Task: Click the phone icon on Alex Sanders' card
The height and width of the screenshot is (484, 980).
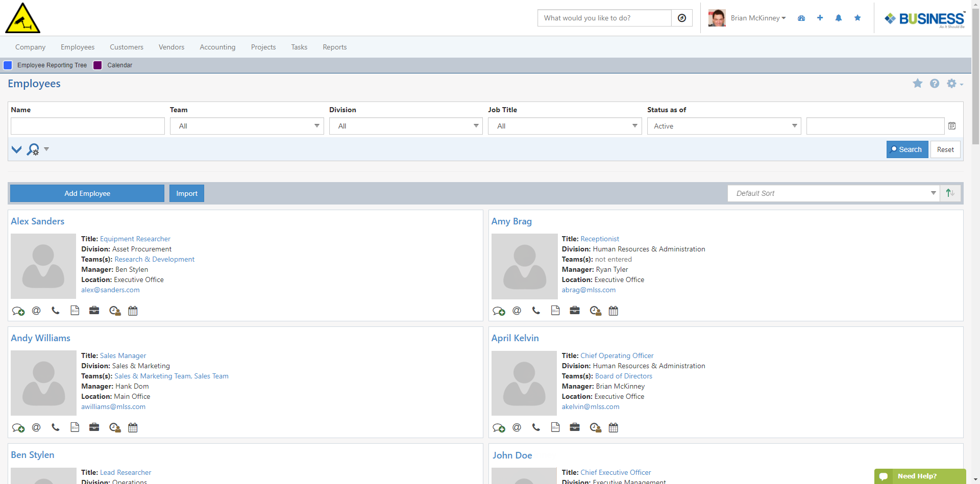Action: point(56,311)
